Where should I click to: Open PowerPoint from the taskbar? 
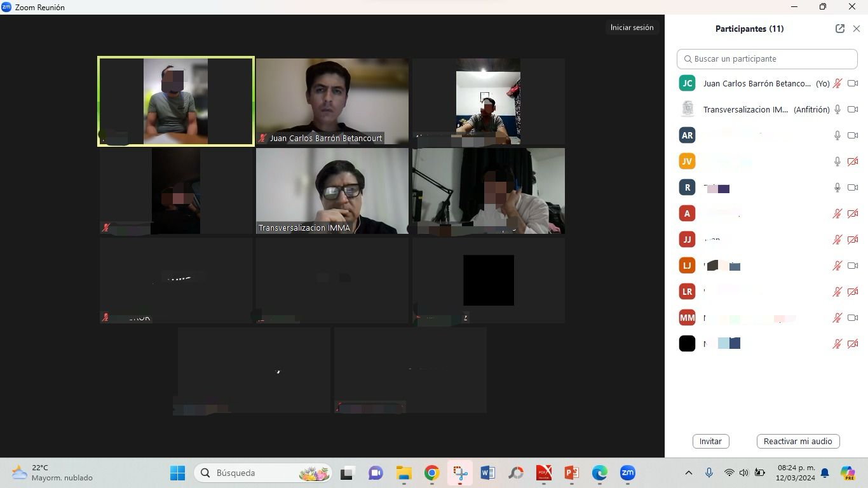tap(571, 473)
